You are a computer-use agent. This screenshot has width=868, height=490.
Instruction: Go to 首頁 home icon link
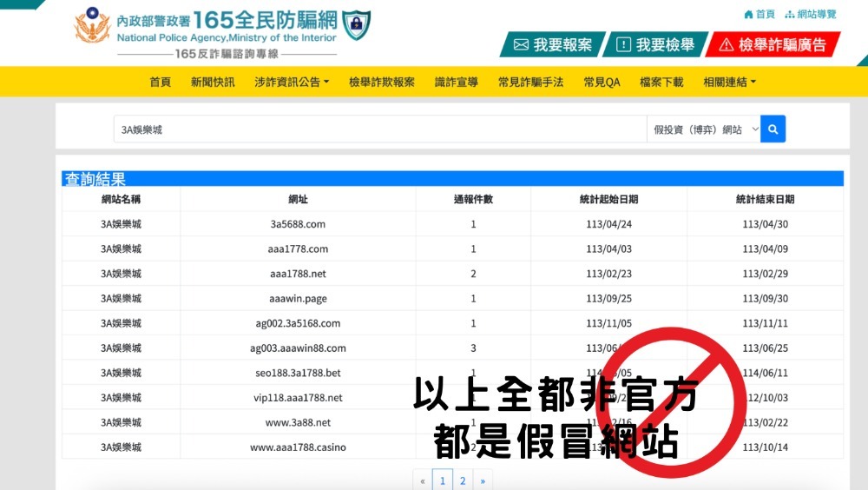tap(759, 14)
